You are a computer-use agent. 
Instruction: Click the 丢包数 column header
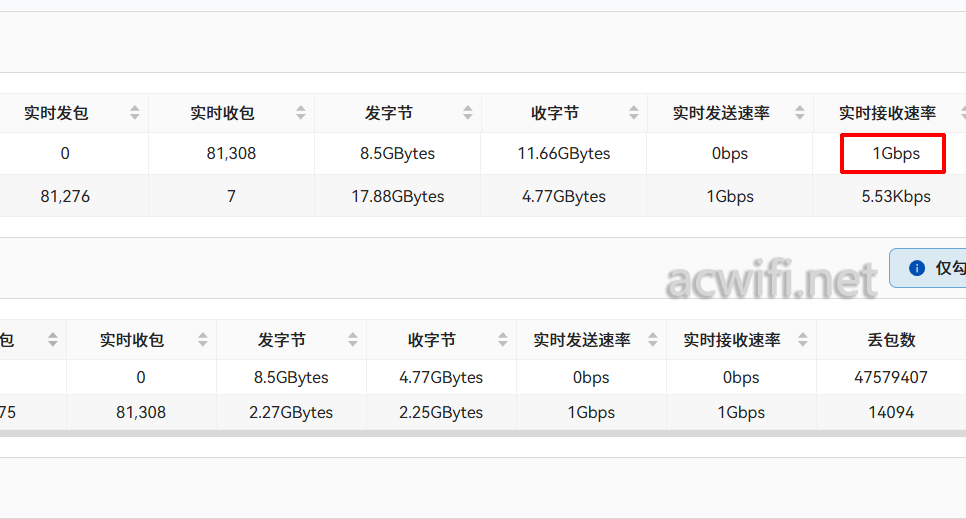click(x=891, y=340)
